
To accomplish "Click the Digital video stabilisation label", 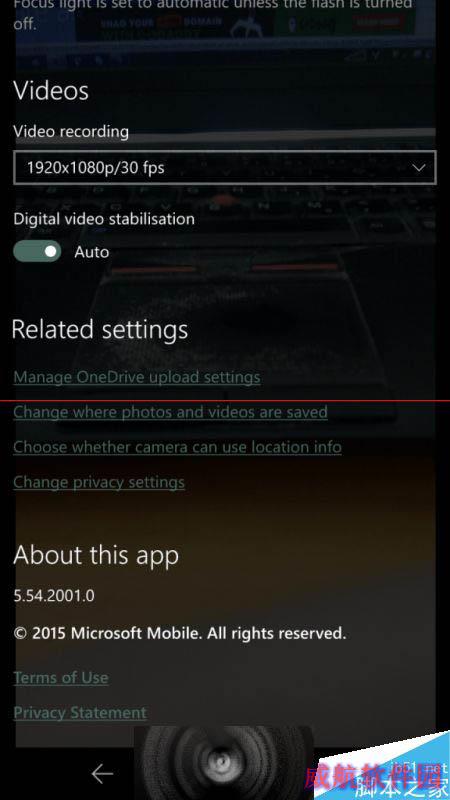I will click(104, 219).
